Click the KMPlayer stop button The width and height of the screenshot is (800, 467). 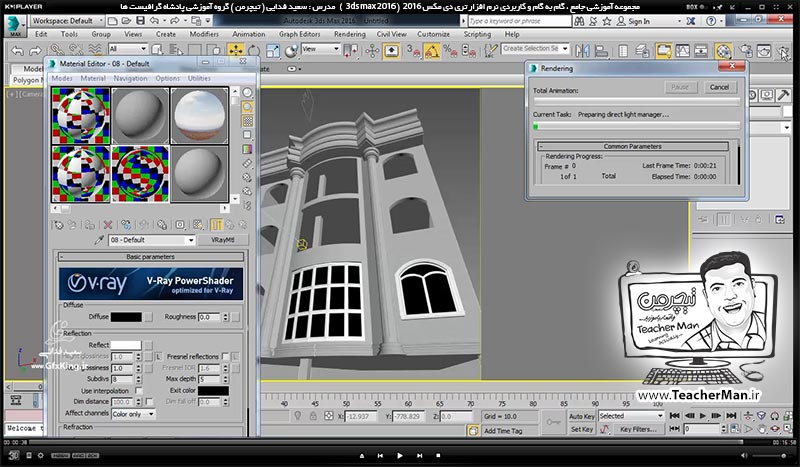click(438, 455)
